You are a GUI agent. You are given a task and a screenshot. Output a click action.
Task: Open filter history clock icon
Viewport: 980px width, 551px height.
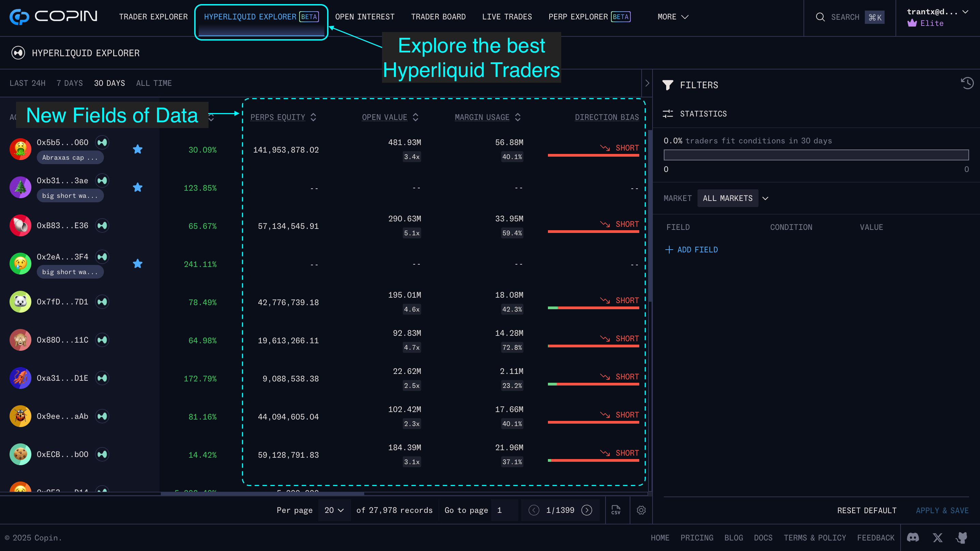(967, 83)
